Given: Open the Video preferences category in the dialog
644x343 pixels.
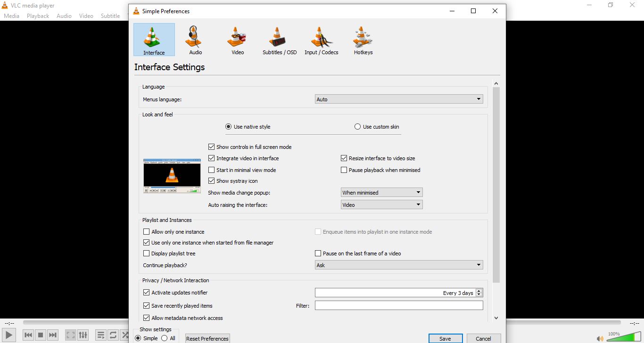Looking at the screenshot, I should [x=238, y=40].
